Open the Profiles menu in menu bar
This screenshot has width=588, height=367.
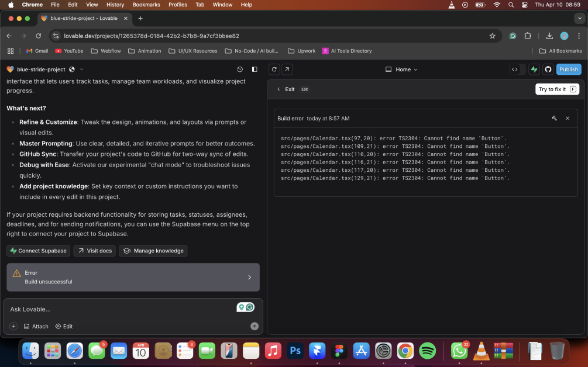coord(178,5)
